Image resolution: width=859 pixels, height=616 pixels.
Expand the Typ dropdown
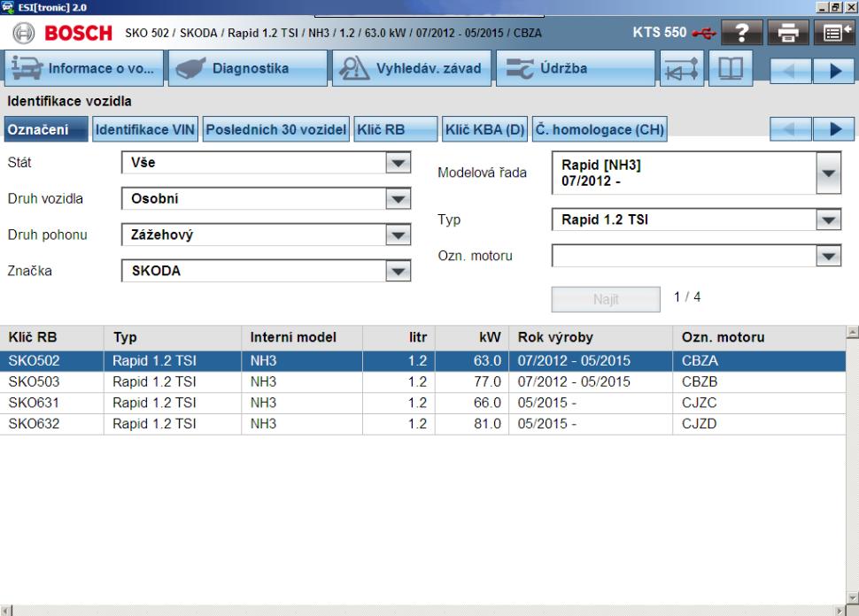[828, 220]
